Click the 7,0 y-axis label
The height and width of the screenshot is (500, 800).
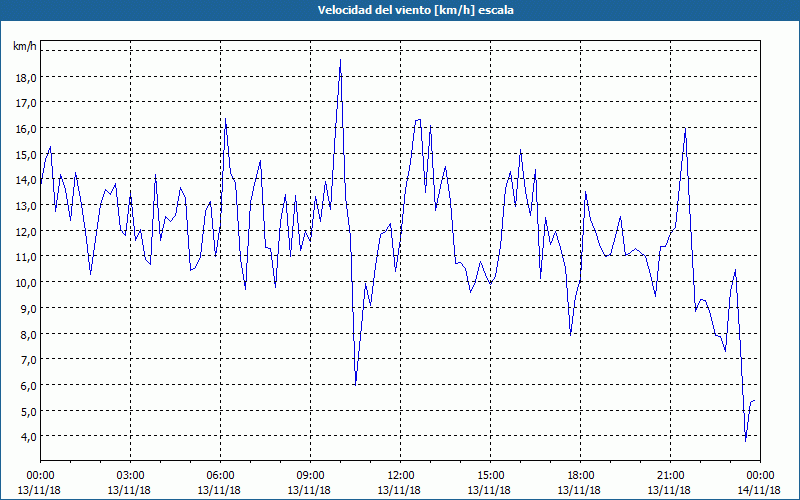(x=29, y=360)
